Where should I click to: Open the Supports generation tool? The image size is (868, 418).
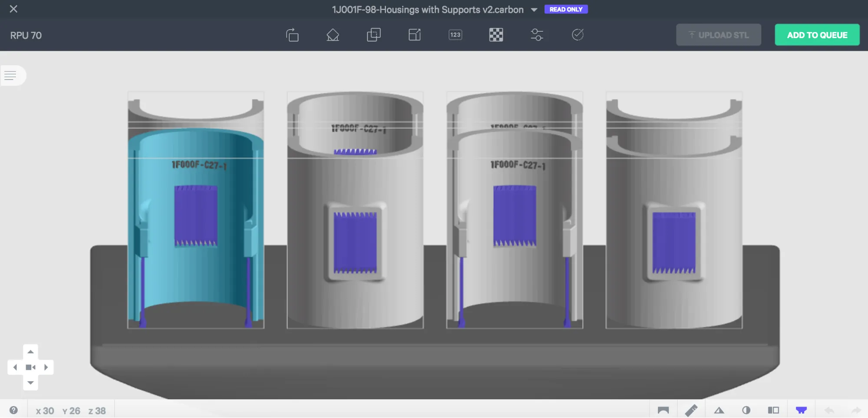click(x=333, y=35)
